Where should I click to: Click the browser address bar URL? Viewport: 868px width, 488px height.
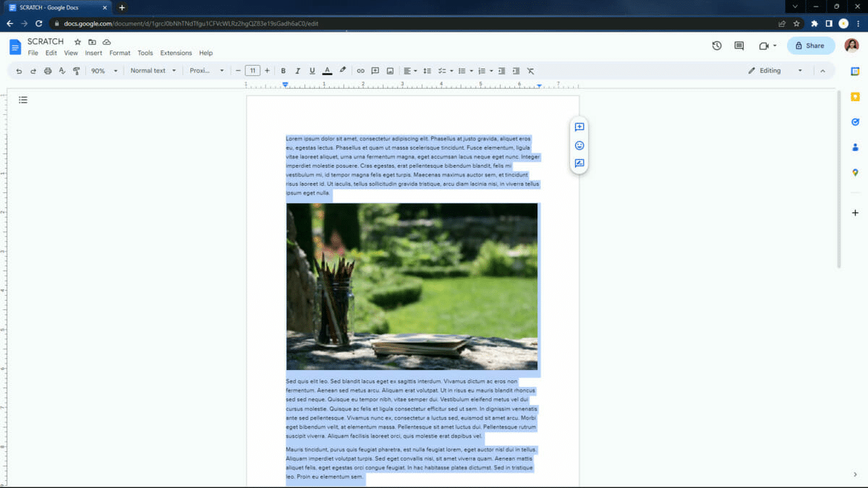(191, 23)
